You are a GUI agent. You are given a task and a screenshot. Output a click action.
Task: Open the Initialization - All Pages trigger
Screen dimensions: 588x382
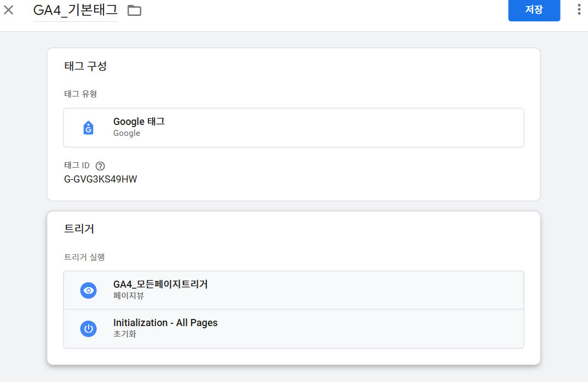point(293,329)
